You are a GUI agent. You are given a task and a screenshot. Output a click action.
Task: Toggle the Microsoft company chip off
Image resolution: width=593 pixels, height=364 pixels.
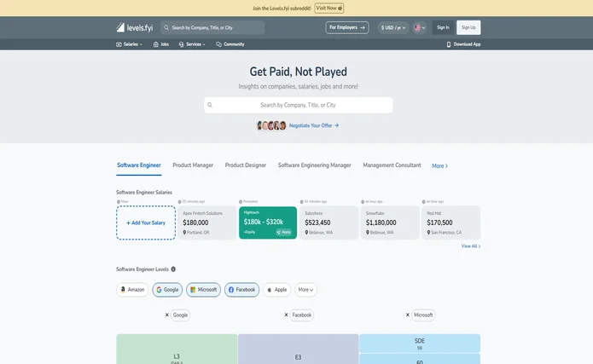[204, 290]
